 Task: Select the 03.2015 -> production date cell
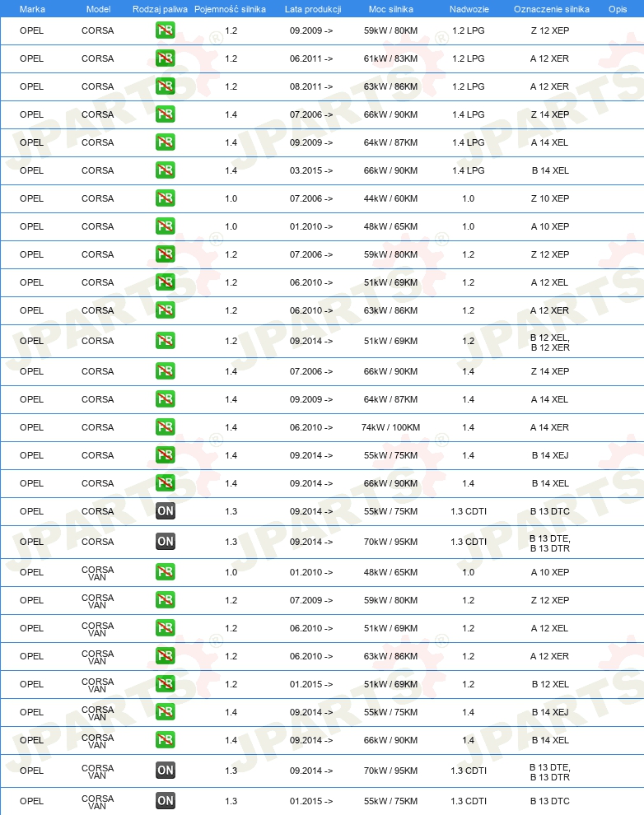pyautogui.click(x=311, y=170)
